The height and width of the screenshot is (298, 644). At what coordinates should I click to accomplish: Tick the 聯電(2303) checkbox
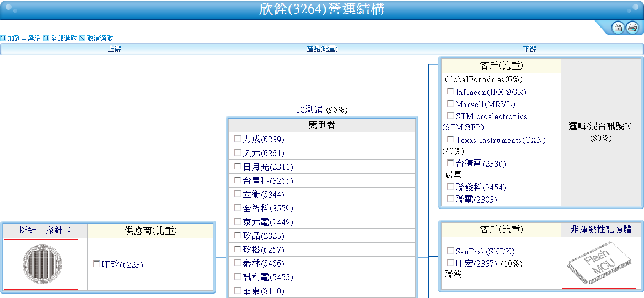click(450, 199)
